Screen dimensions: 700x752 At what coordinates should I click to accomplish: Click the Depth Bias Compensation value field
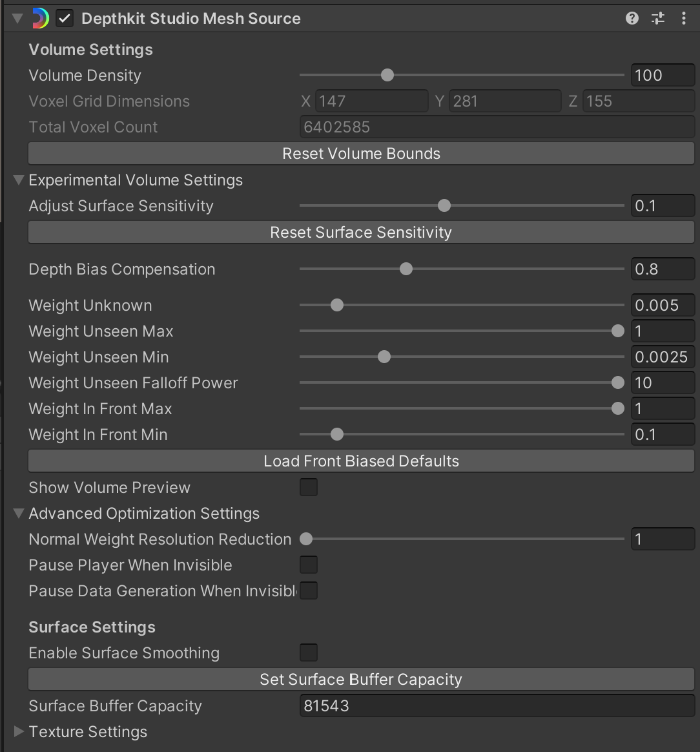pyautogui.click(x=663, y=269)
